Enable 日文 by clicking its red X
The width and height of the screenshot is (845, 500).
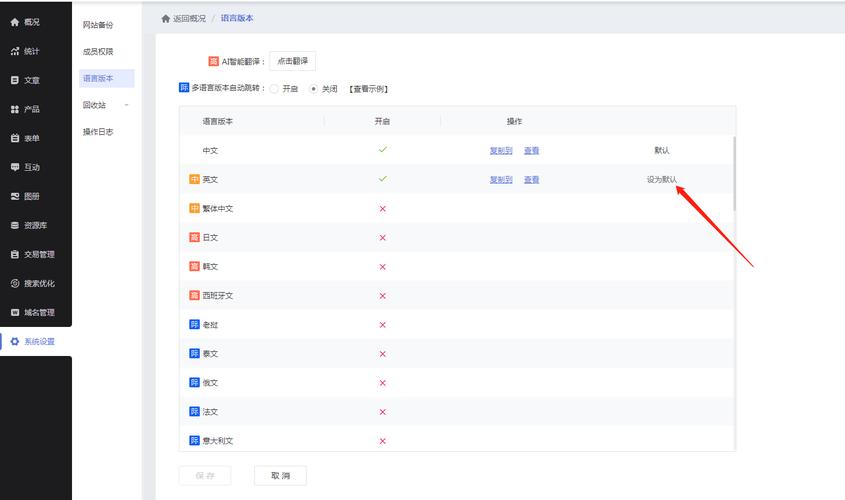pos(382,238)
